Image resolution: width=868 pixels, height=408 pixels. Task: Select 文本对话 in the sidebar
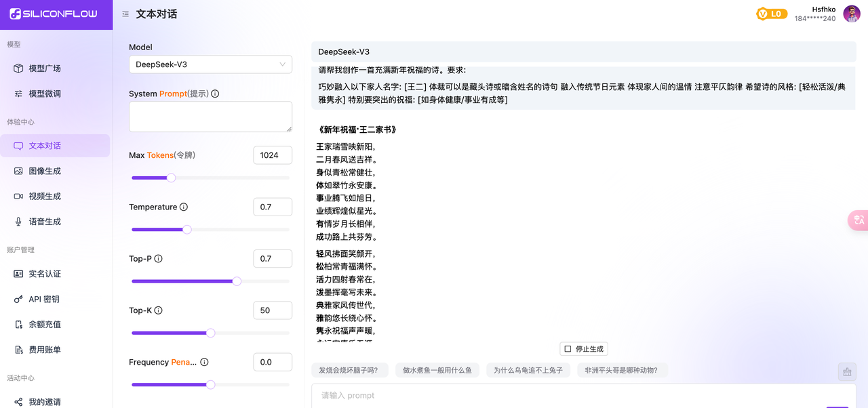point(56,146)
